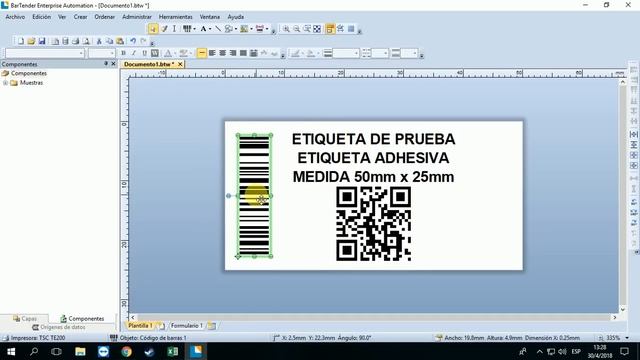
Task: Click the open folder icon
Action: pyautogui.click(x=31, y=41)
